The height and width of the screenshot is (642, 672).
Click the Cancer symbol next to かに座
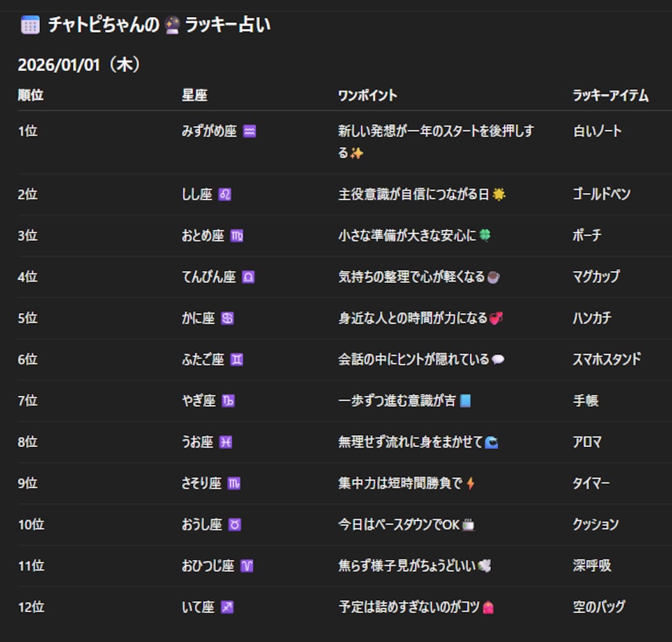point(227,318)
